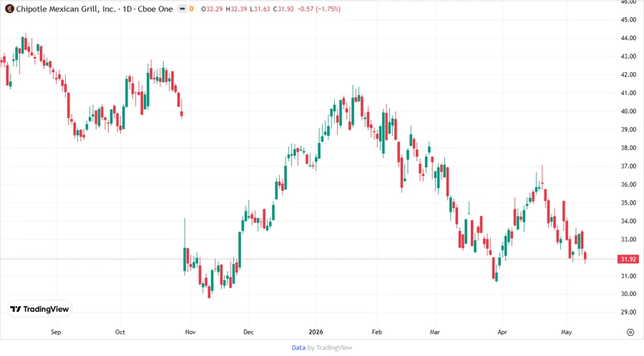The height and width of the screenshot is (356, 644).
Task: Click the 41.00 price axis label
Action: (628, 93)
